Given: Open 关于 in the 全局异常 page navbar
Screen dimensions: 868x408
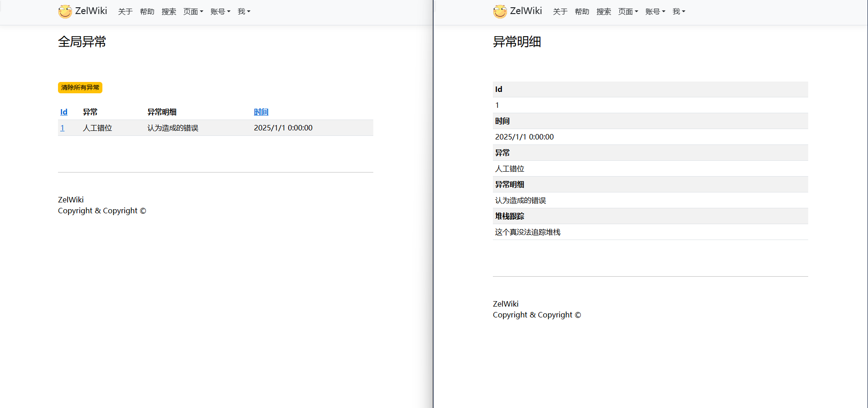Looking at the screenshot, I should [125, 12].
